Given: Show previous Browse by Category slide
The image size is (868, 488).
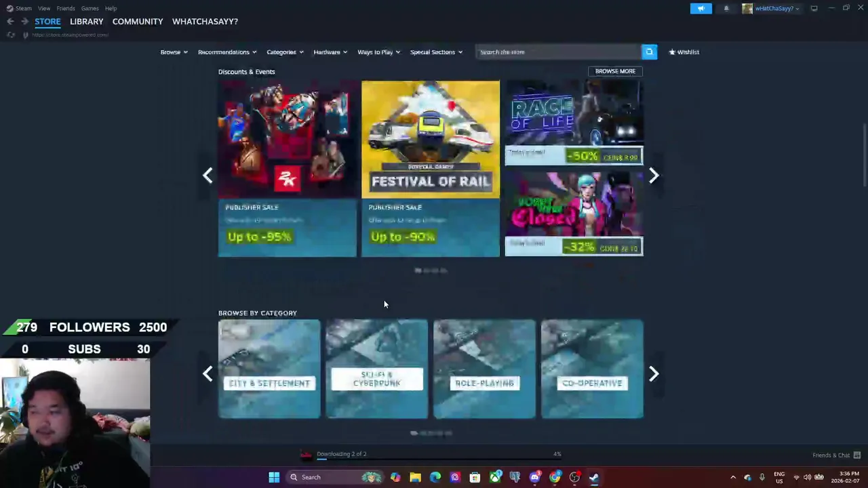Looking at the screenshot, I should 208,373.
